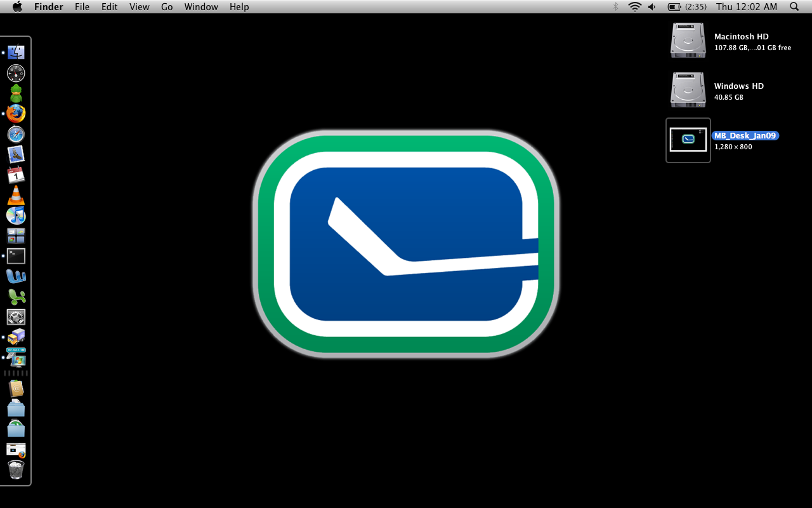Launch Address Book from the Dock
The width and height of the screenshot is (812, 508).
click(x=16, y=388)
